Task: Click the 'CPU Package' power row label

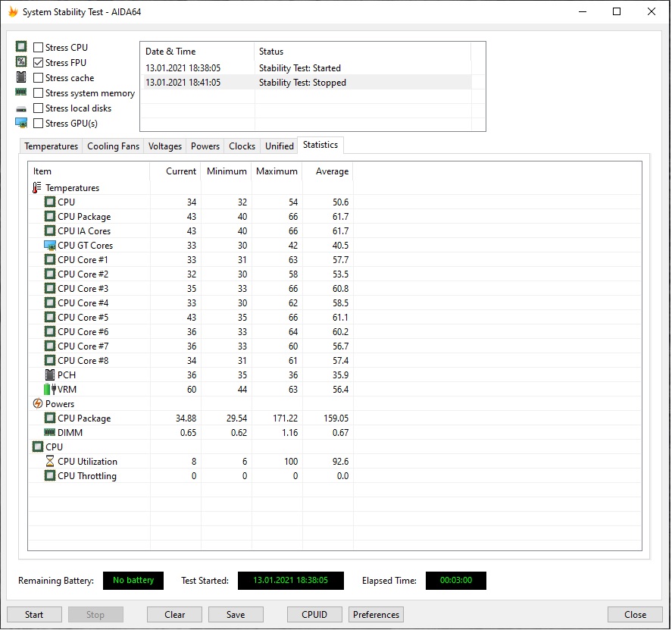Action: (x=84, y=418)
